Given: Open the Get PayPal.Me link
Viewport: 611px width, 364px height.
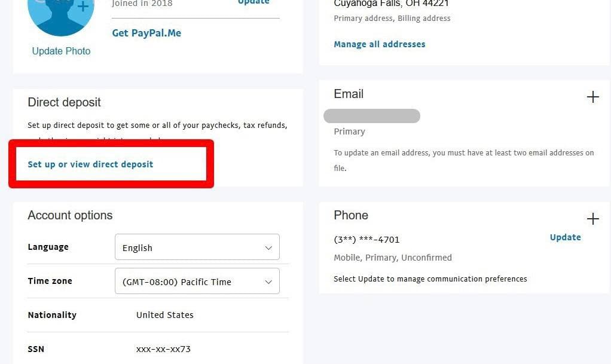Looking at the screenshot, I should 146,33.
